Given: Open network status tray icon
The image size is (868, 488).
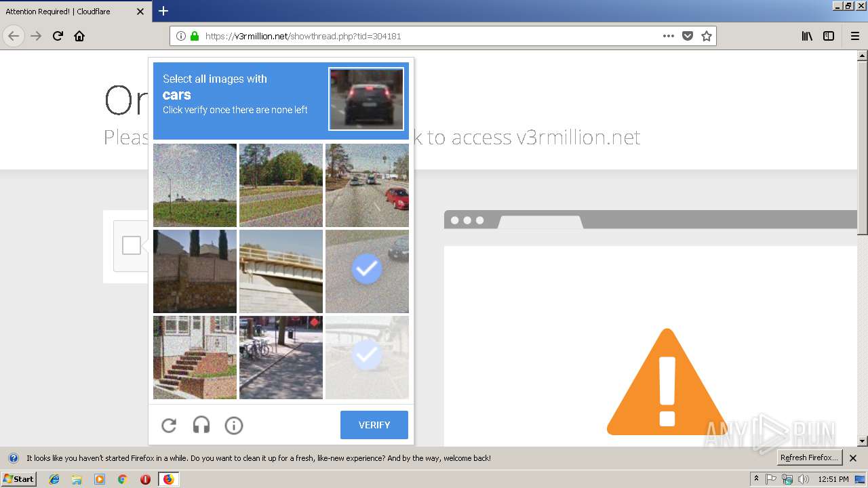Looking at the screenshot, I should 787,479.
